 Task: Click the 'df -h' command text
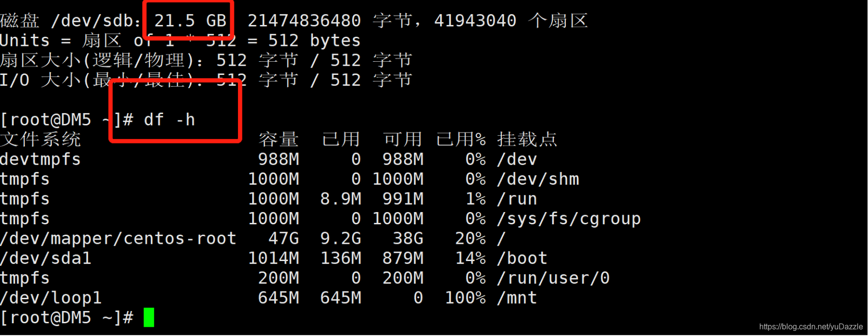point(169,120)
